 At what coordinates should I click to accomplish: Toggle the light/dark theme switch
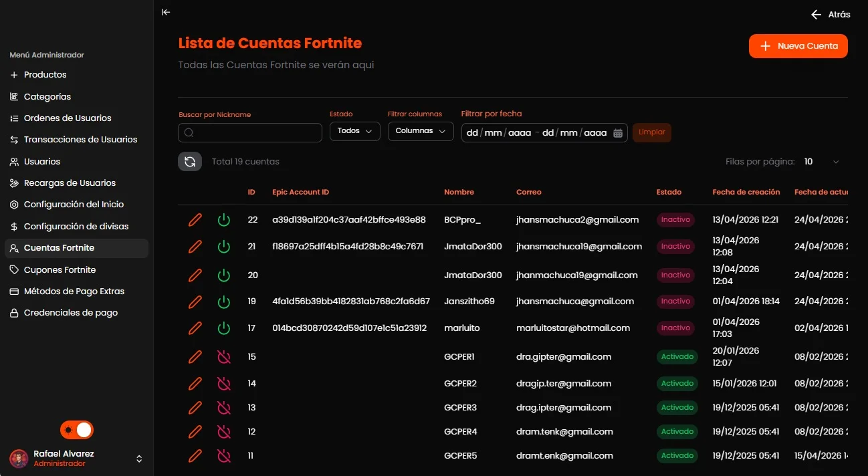tap(77, 430)
